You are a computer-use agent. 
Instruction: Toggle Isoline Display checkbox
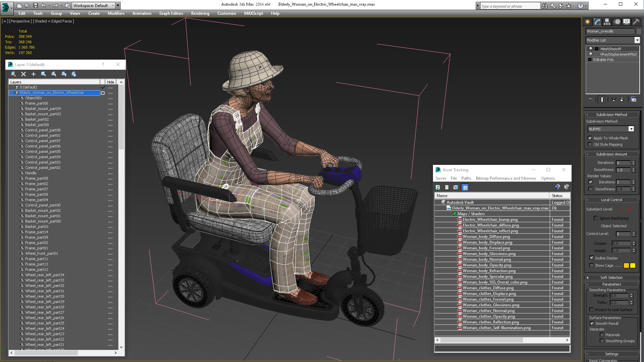pyautogui.click(x=591, y=258)
